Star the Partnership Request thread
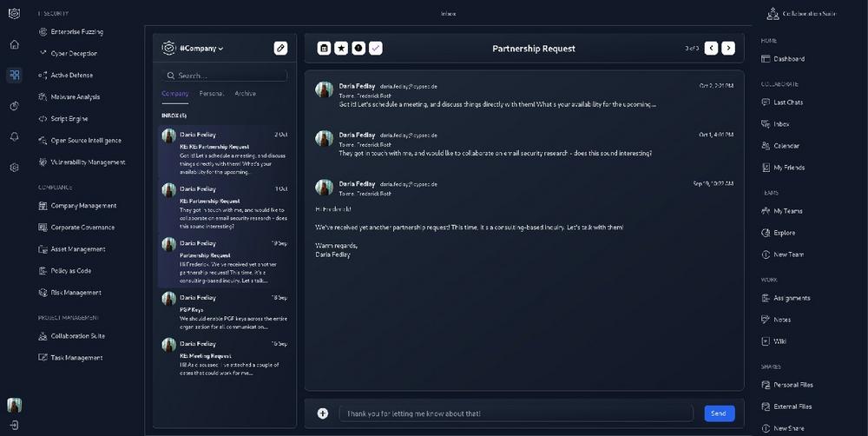 341,49
